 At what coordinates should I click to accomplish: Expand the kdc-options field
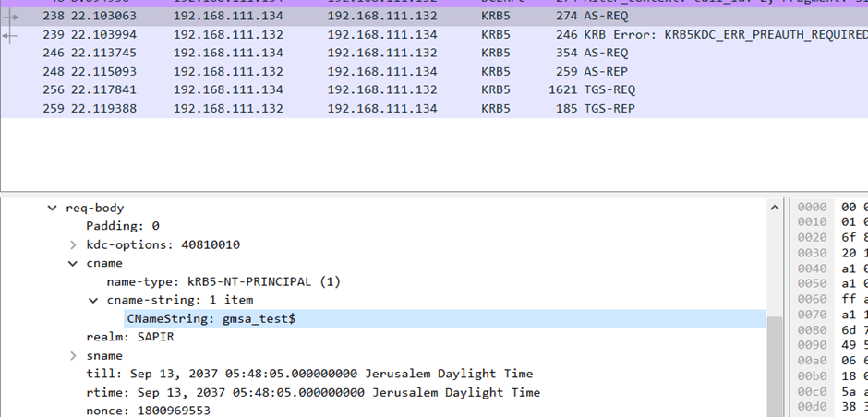(73, 244)
